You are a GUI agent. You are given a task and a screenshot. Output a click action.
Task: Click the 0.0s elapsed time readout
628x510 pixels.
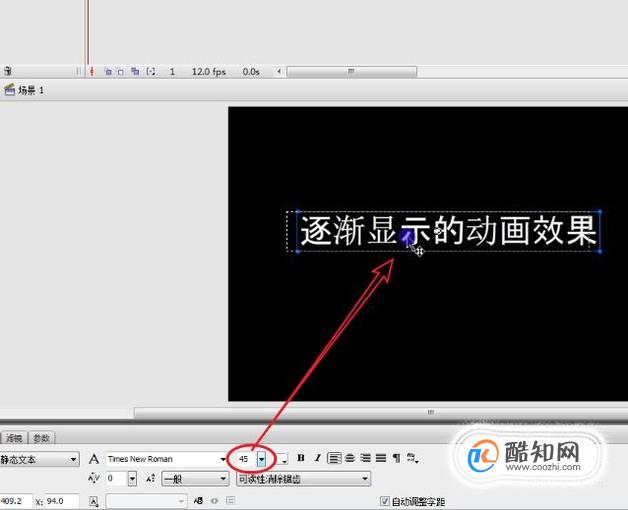click(x=251, y=72)
